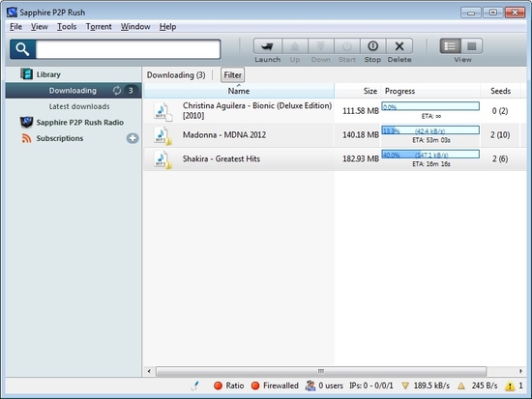Delete the selected torrent
The width and height of the screenshot is (532, 399).
point(399,46)
